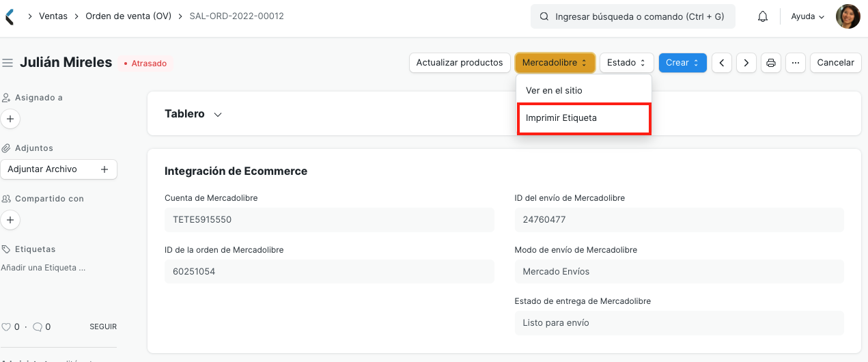
Task: Click the Cancelar button
Action: pos(835,63)
